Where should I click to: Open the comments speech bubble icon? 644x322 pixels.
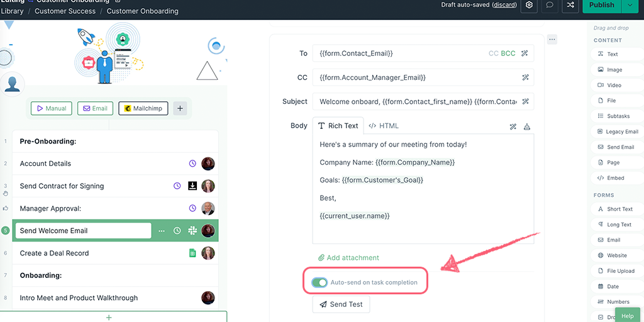tap(550, 5)
